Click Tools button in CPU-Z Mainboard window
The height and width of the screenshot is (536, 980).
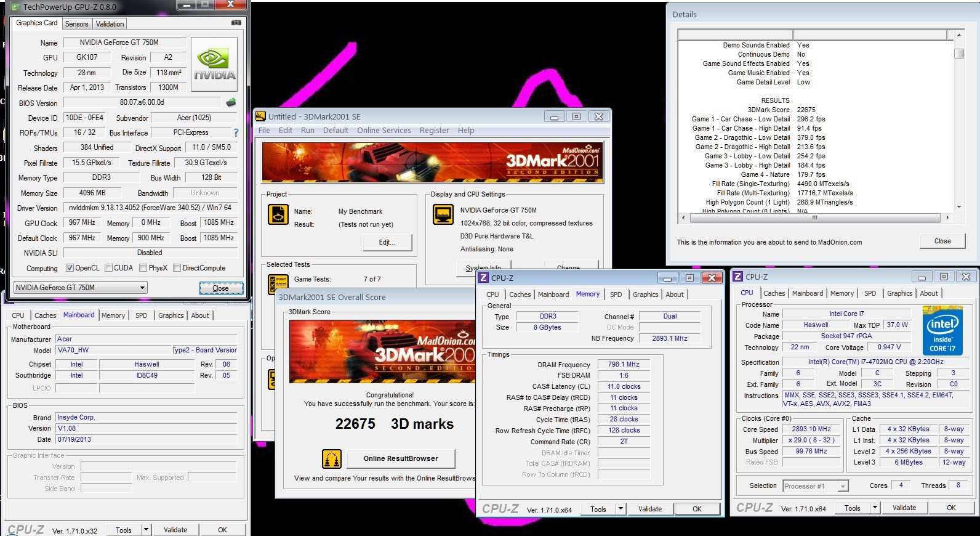[x=124, y=530]
